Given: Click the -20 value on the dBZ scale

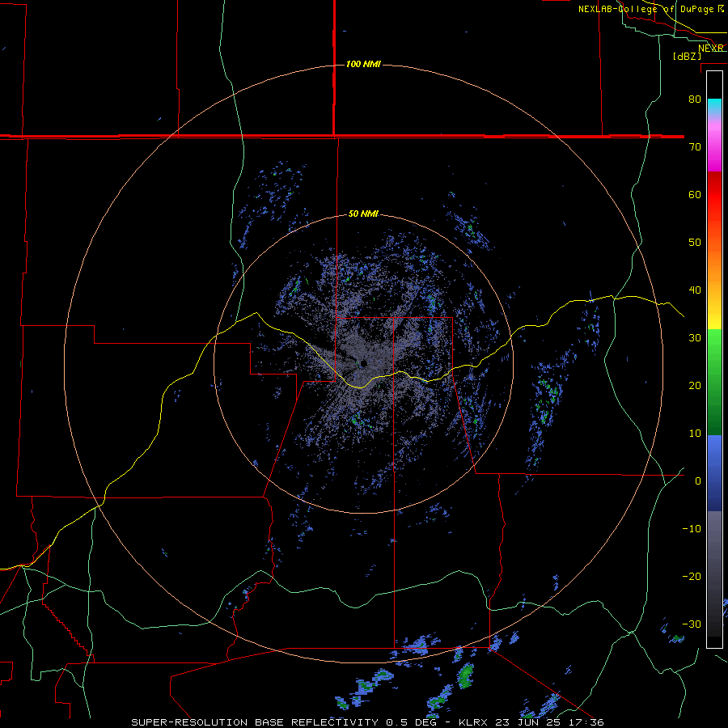Looking at the screenshot, I should pos(692,576).
